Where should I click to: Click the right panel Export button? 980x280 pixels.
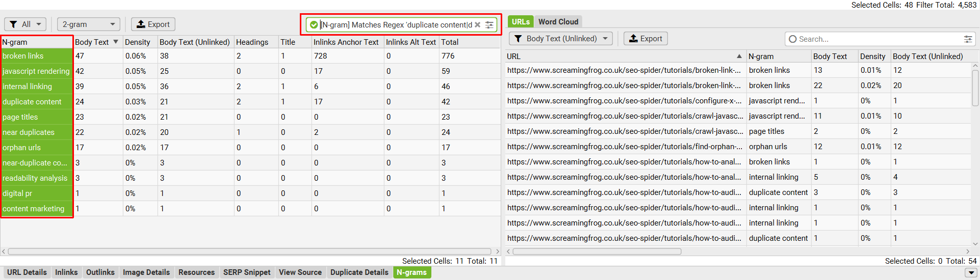tap(646, 39)
